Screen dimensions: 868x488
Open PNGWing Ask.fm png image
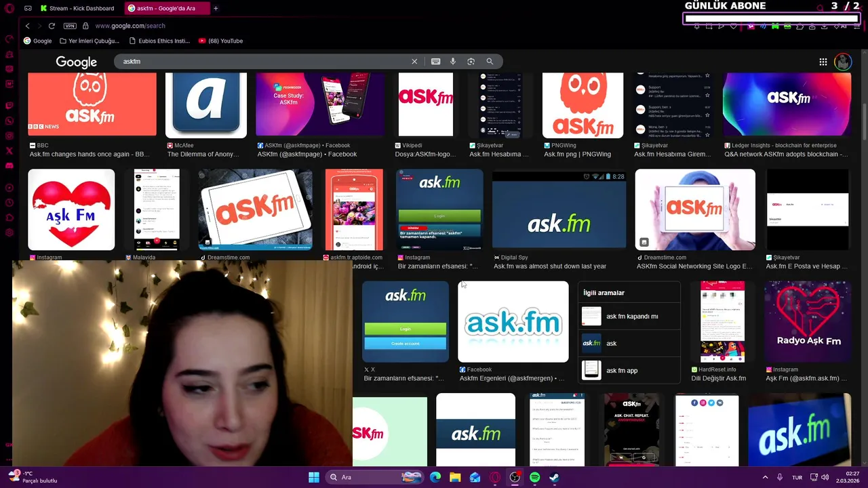pyautogui.click(x=583, y=105)
